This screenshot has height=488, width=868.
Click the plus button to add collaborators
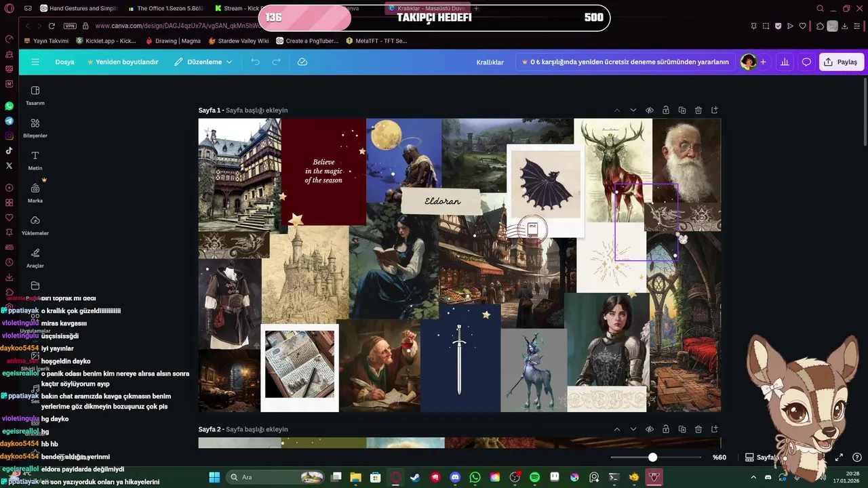[763, 62]
